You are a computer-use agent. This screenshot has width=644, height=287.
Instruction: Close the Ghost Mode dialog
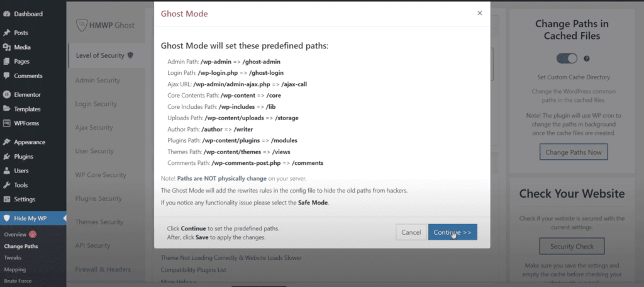coord(480,13)
